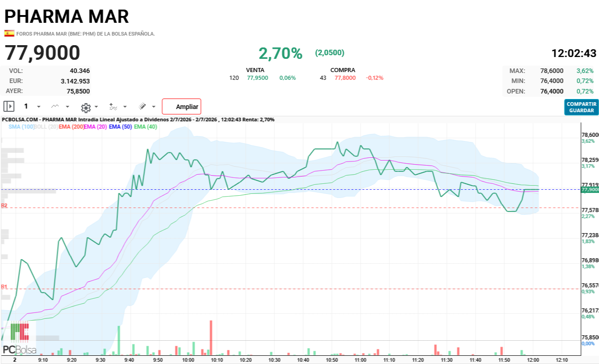599x364 pixels.
Task: Click the 77,9000 current price tag on axis
Action: tap(590, 189)
